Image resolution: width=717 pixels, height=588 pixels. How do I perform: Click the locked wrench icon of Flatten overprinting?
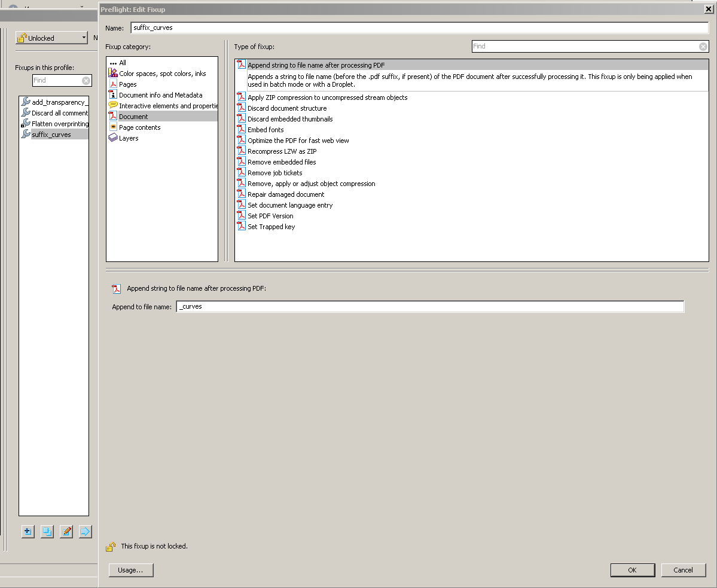point(26,123)
